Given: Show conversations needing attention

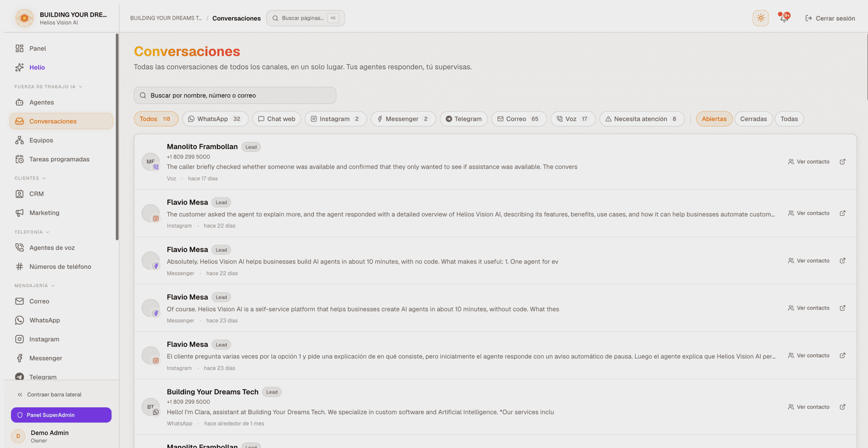Looking at the screenshot, I should [x=642, y=119].
